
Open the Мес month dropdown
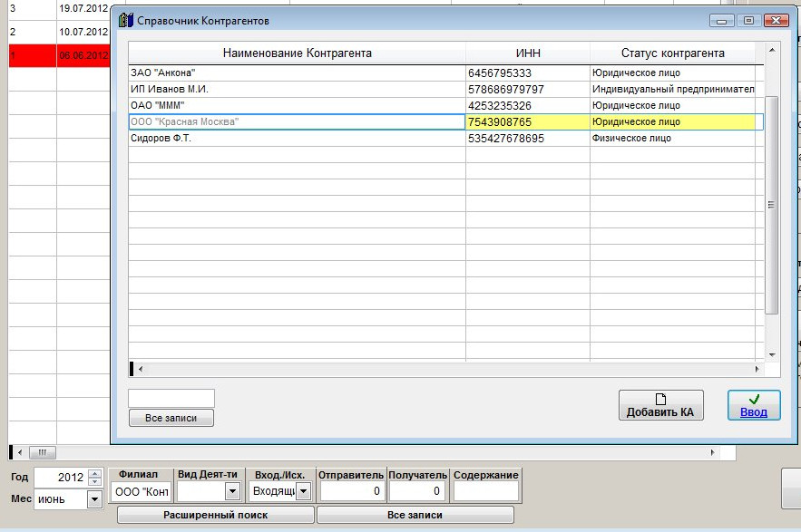pyautogui.click(x=94, y=499)
